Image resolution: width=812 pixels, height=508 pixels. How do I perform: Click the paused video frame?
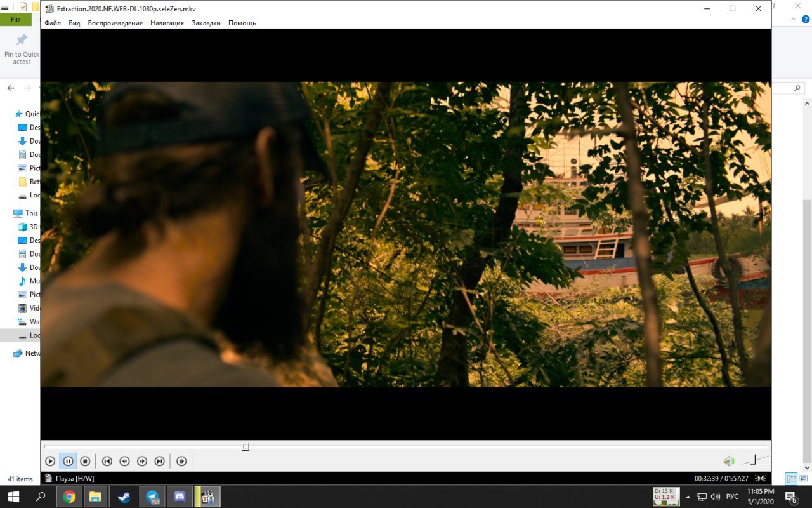406,234
